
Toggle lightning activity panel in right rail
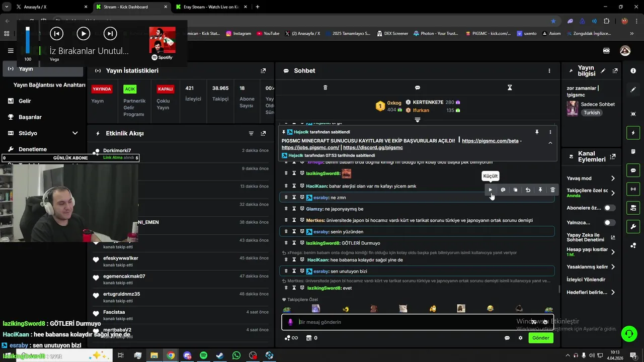[633, 133]
